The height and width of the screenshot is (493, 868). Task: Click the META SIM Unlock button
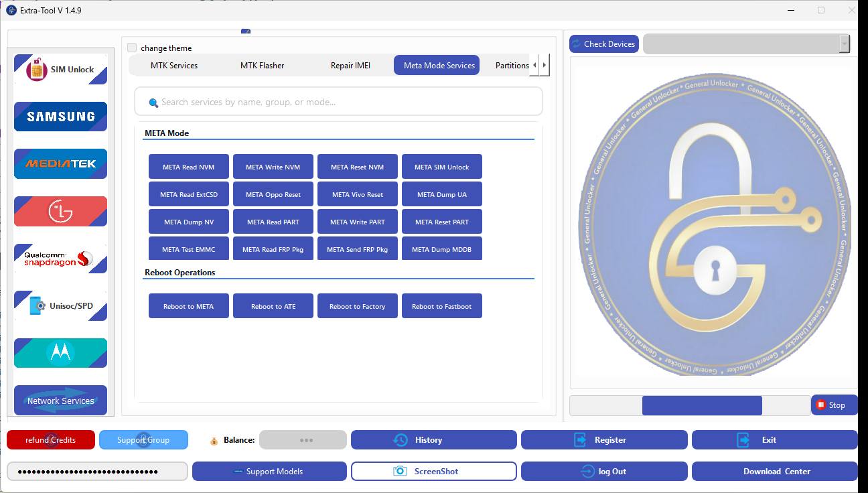(x=441, y=167)
